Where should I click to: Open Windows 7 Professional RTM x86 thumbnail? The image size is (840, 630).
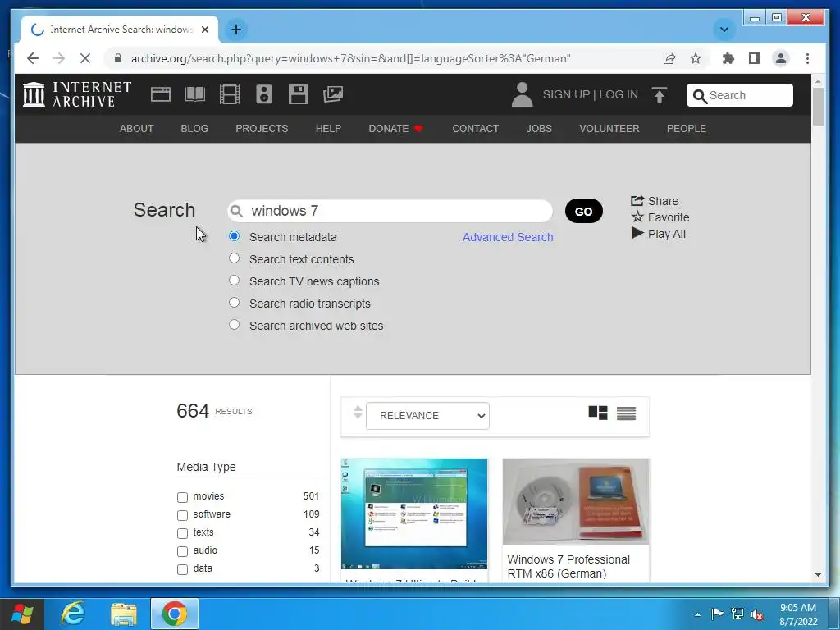(x=576, y=501)
